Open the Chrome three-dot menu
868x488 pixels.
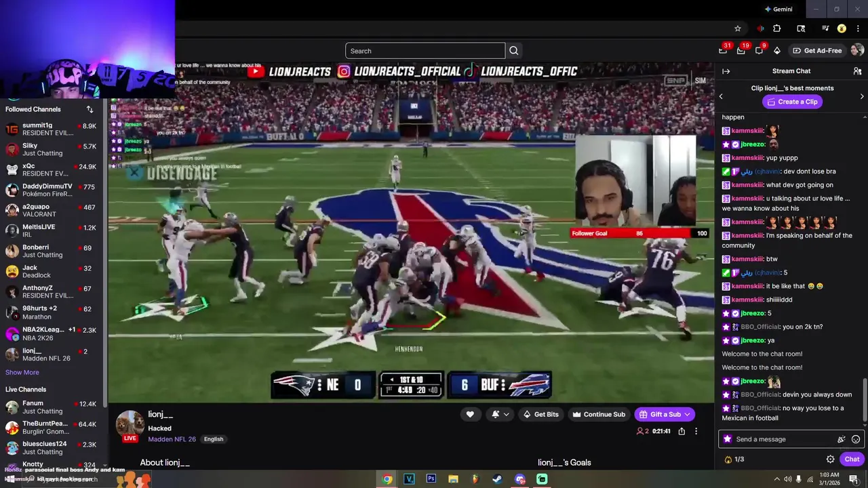[x=858, y=28]
